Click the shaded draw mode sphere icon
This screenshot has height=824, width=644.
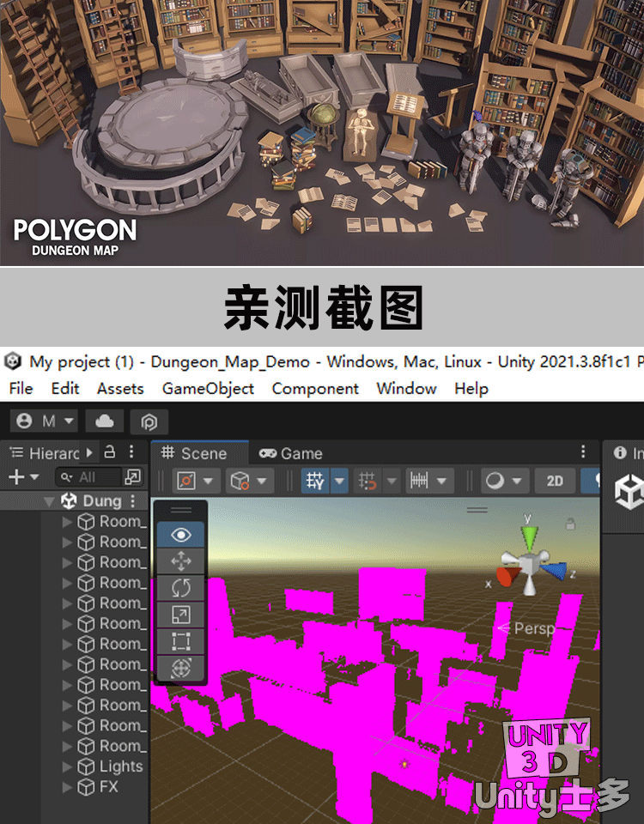click(495, 481)
